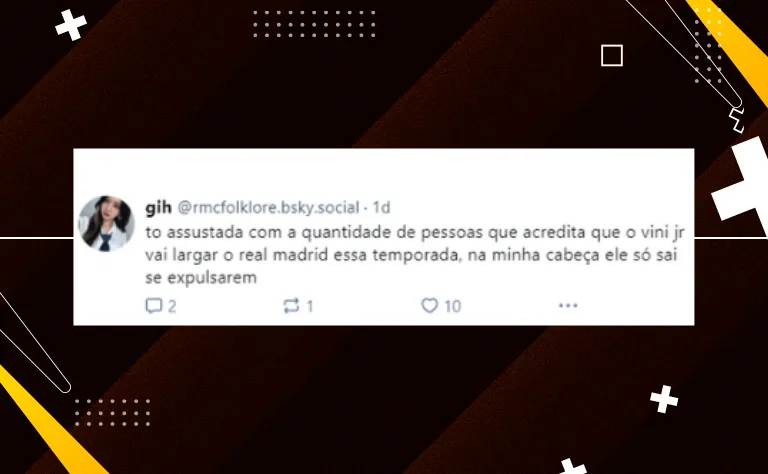Click the 1d post timestamp
The image size is (768, 474).
point(382,208)
